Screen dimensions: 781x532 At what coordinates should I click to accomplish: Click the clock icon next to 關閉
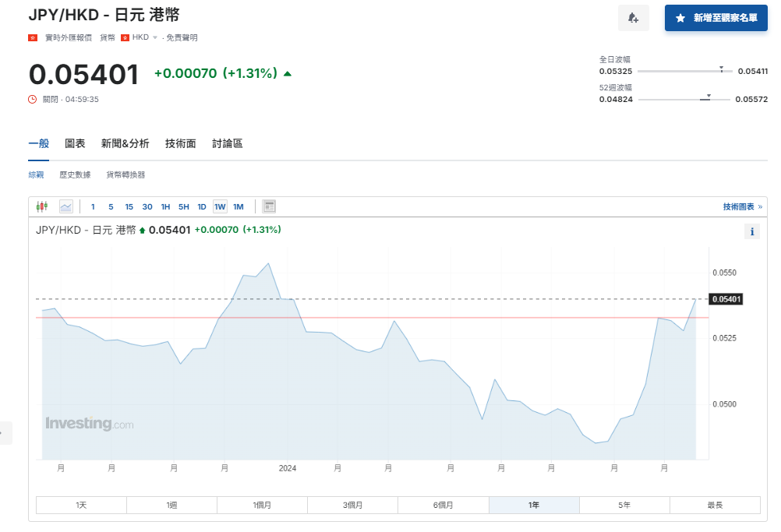click(x=31, y=99)
